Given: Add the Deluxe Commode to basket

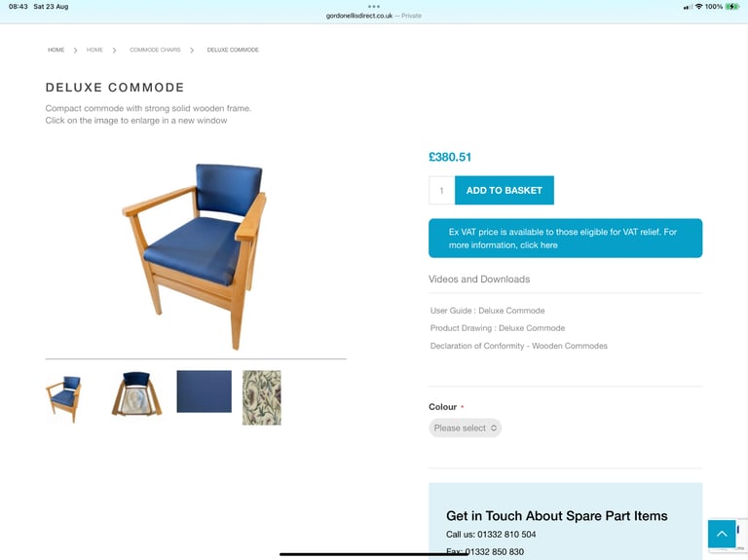Looking at the screenshot, I should pos(505,190).
